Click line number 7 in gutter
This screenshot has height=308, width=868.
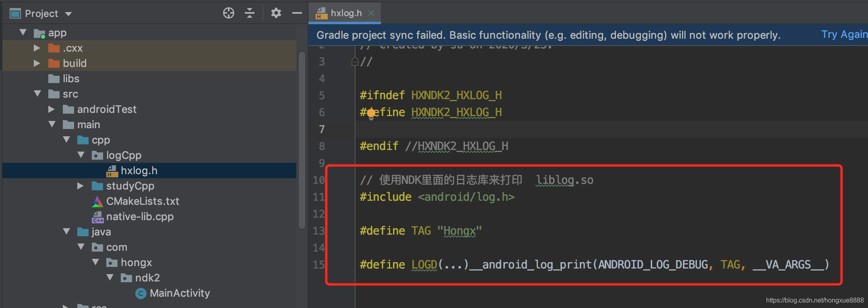pyautogui.click(x=322, y=129)
